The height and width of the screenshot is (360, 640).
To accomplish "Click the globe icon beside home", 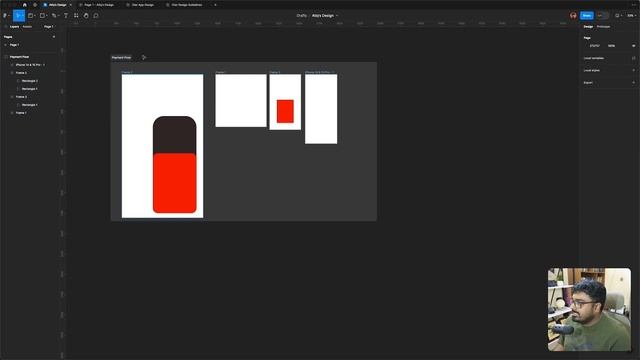I will [35, 5].
